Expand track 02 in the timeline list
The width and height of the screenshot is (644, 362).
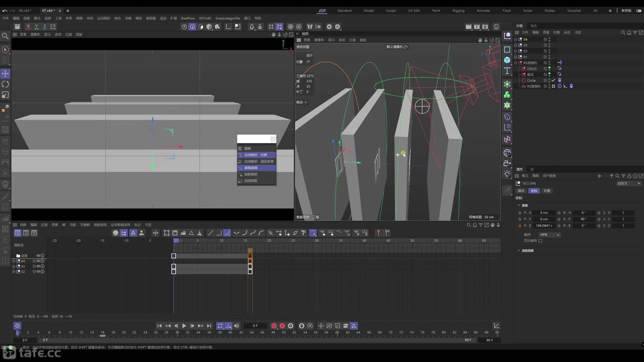(14, 271)
